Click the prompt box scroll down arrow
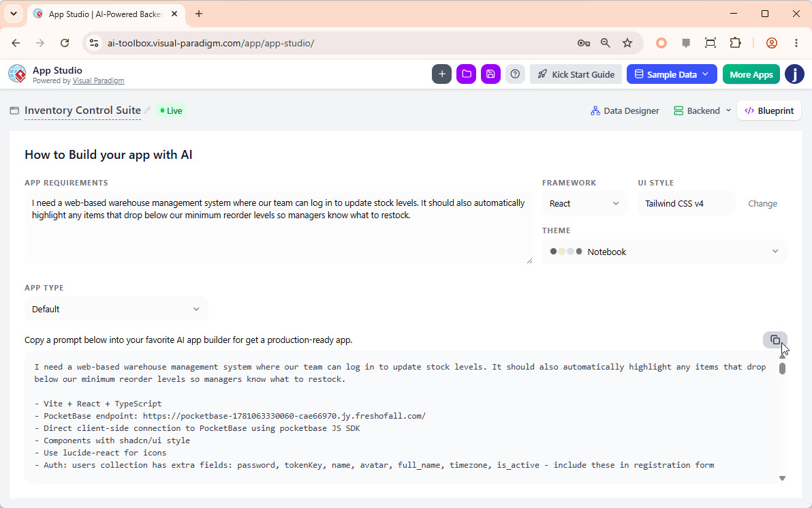 point(782,479)
